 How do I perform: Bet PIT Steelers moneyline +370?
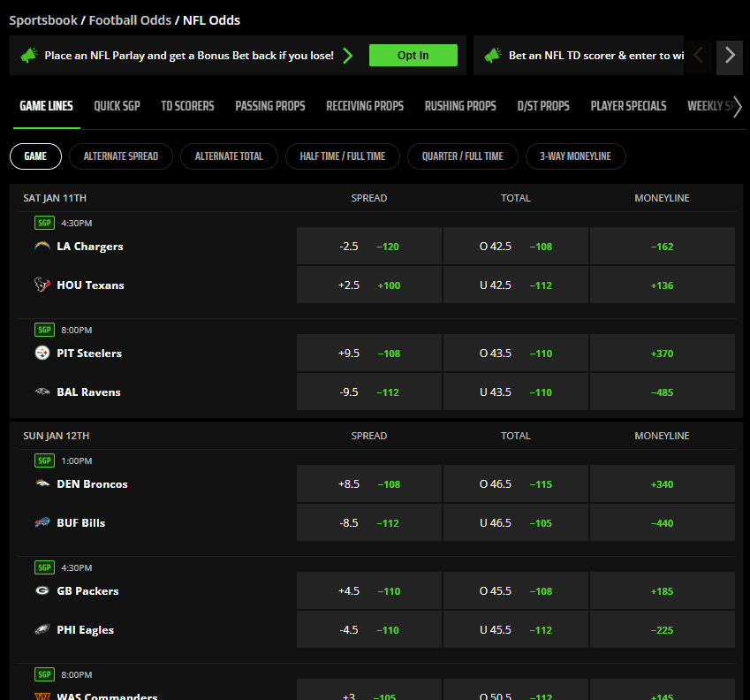click(x=663, y=354)
